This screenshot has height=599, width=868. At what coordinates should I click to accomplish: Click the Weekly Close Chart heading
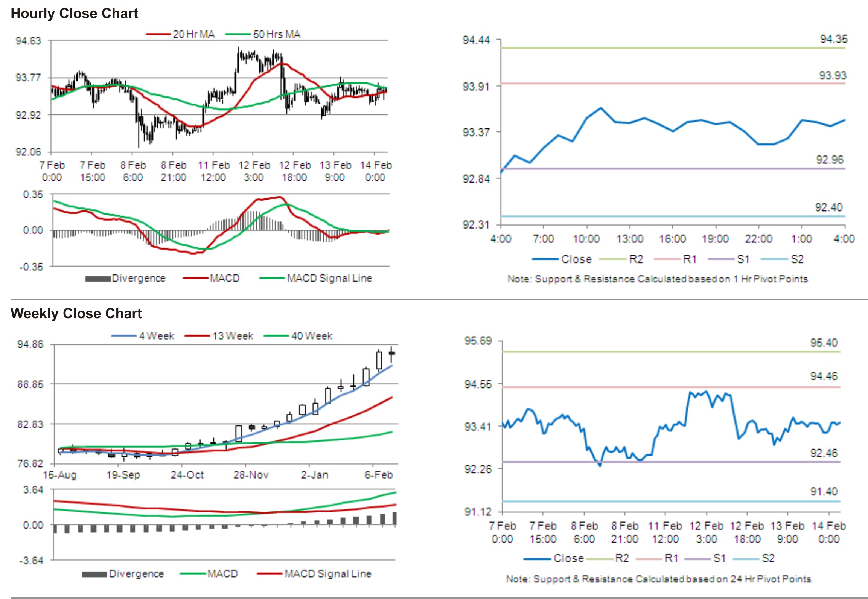(76, 313)
